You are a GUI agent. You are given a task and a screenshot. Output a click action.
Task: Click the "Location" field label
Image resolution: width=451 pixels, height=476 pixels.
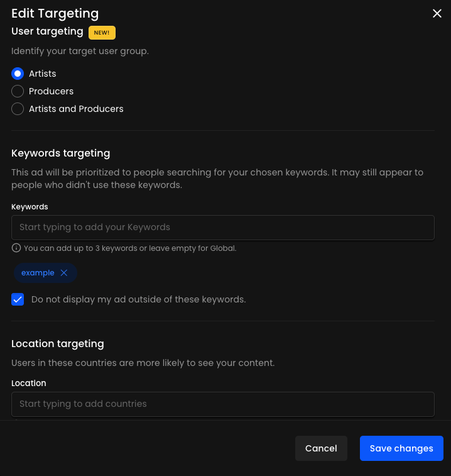point(28,383)
